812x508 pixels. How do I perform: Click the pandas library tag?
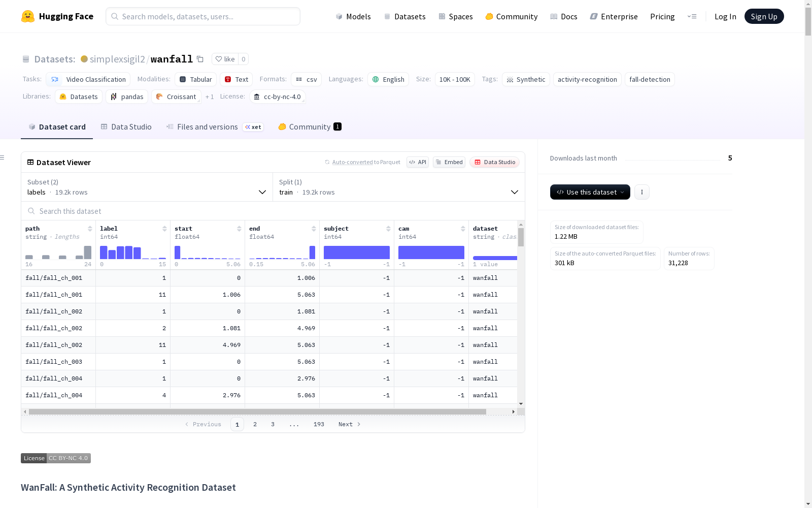pos(127,97)
